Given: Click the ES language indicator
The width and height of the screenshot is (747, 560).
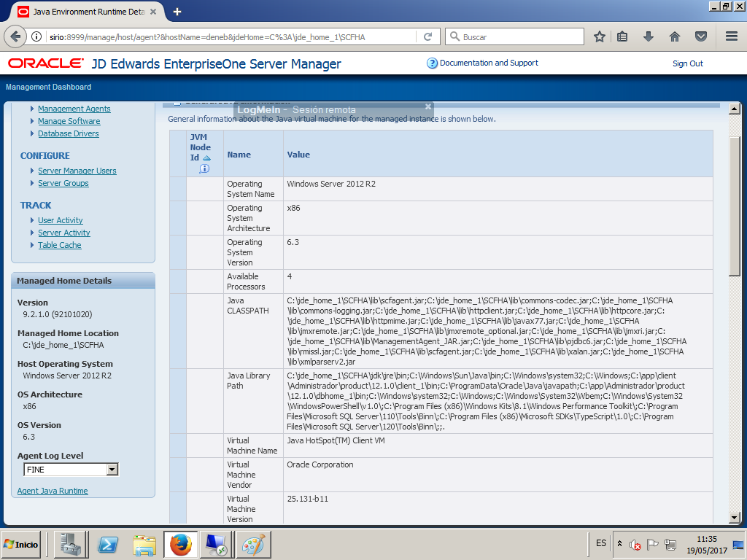Looking at the screenshot, I should pyautogui.click(x=601, y=543).
